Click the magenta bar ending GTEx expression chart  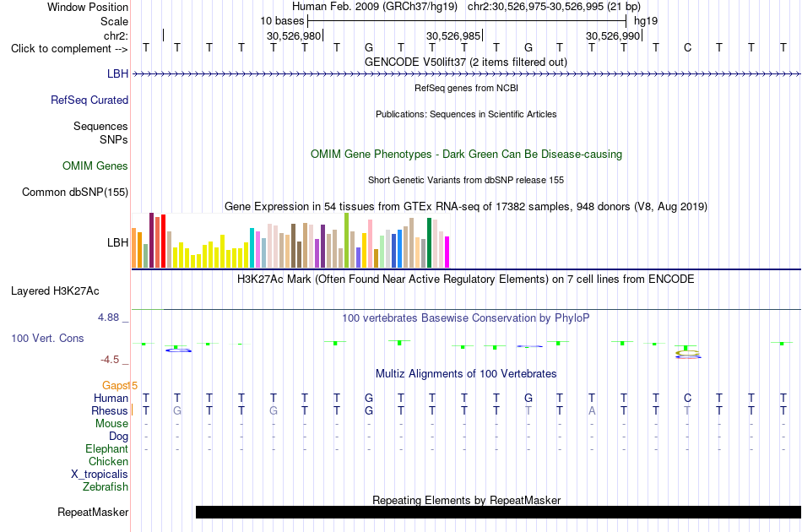pyautogui.click(x=447, y=252)
